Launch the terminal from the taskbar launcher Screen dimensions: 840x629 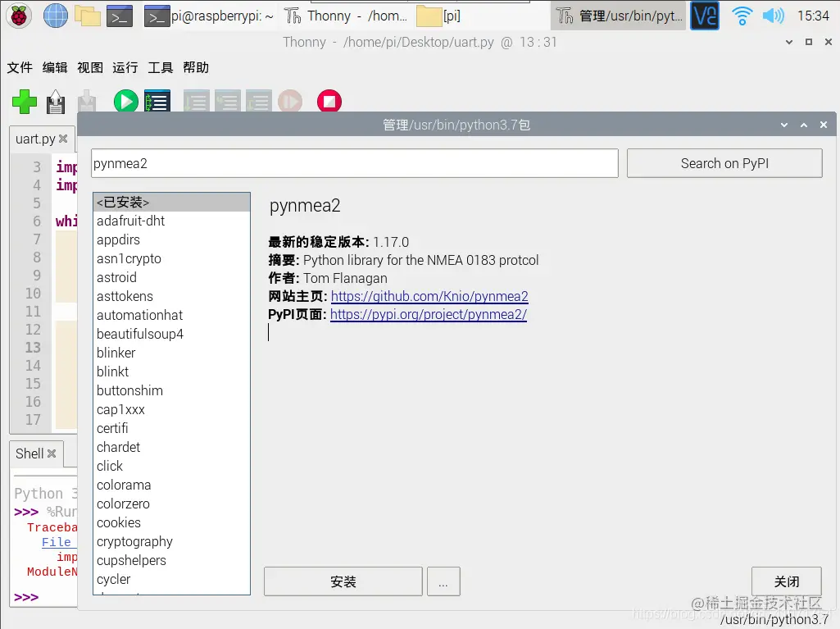click(x=120, y=16)
